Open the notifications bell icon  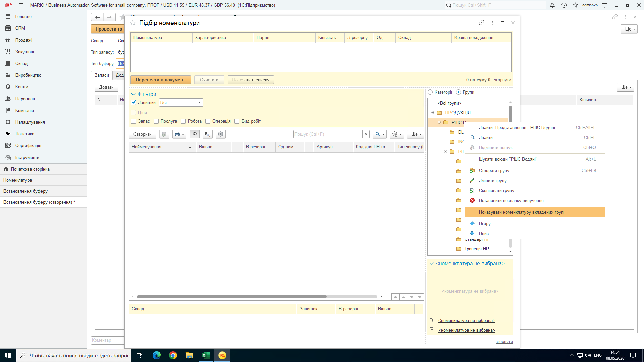click(x=552, y=5)
